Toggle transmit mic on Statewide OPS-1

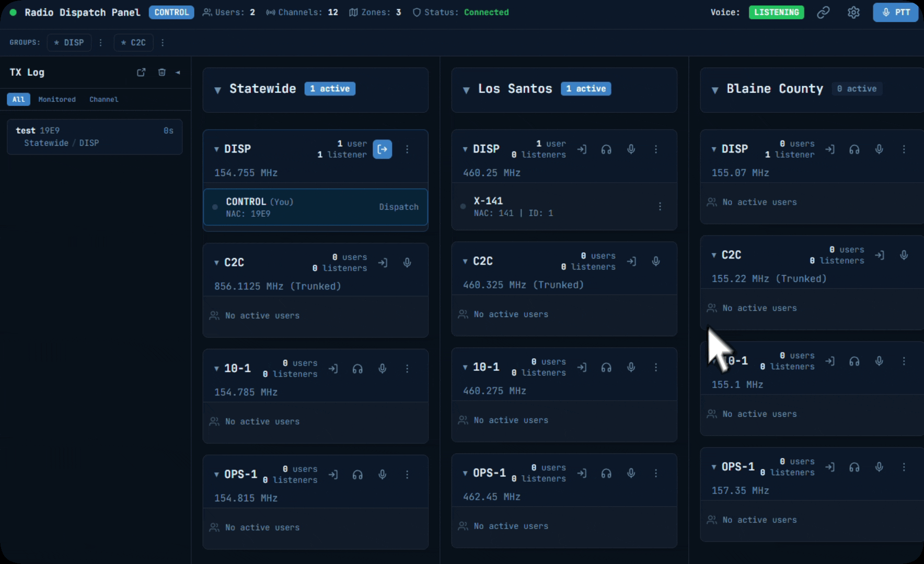coord(383,475)
